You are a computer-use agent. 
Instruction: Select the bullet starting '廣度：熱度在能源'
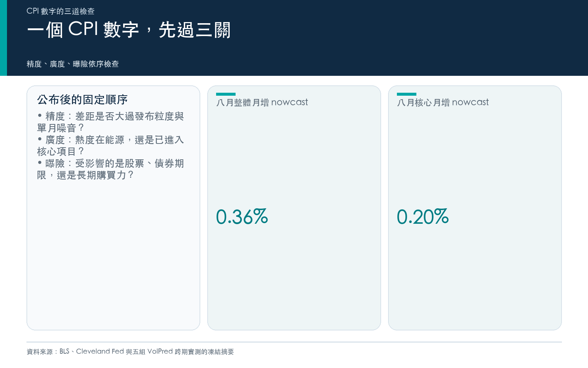point(111,146)
